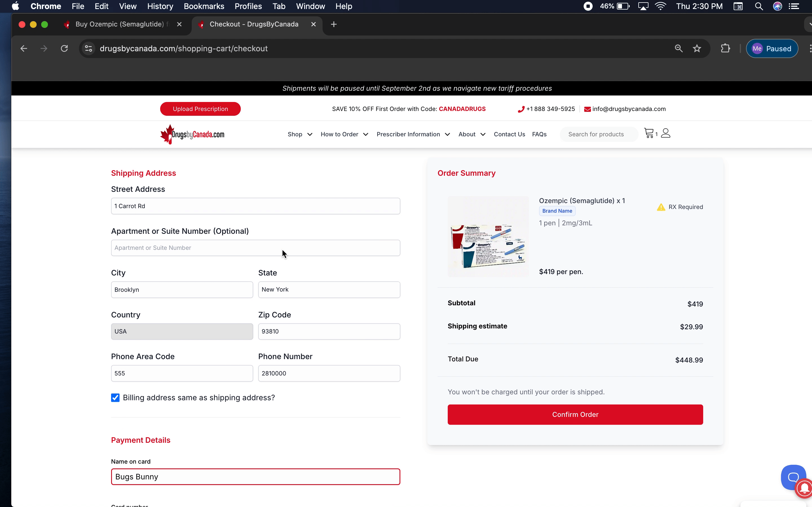Open the shopping cart icon
This screenshot has height=507, width=812.
(649, 134)
